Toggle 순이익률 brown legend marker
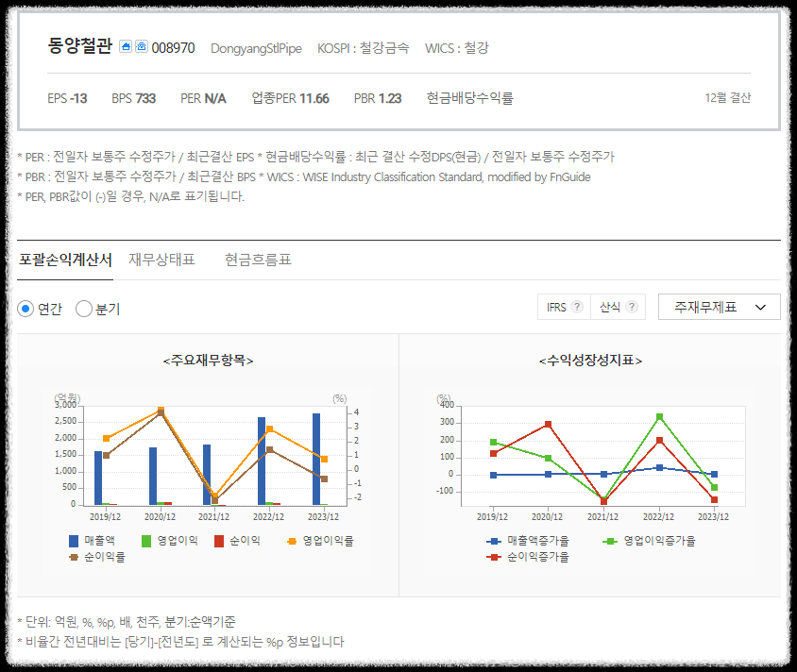797x672 pixels. pos(74,557)
